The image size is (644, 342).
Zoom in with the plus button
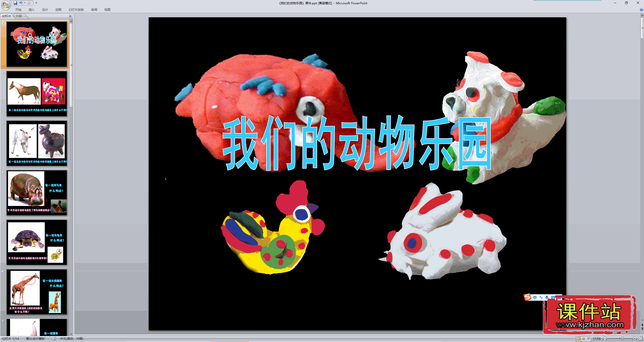click(x=635, y=339)
